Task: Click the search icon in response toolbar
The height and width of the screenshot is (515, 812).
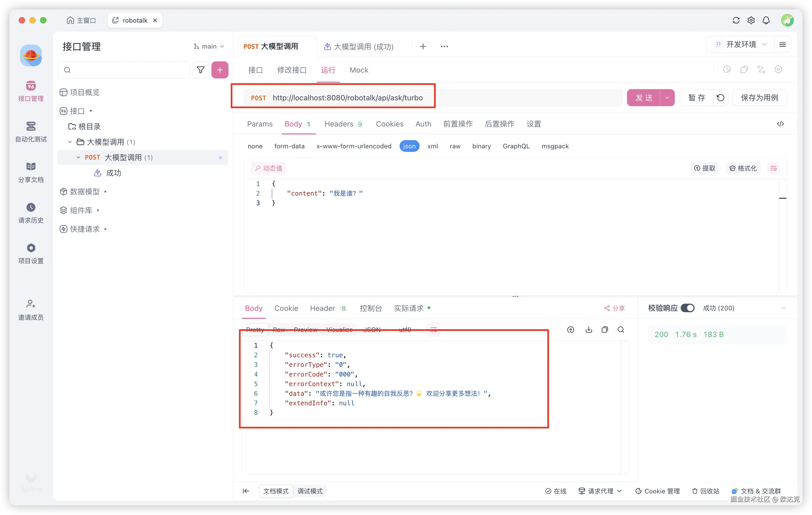Action: [621, 330]
